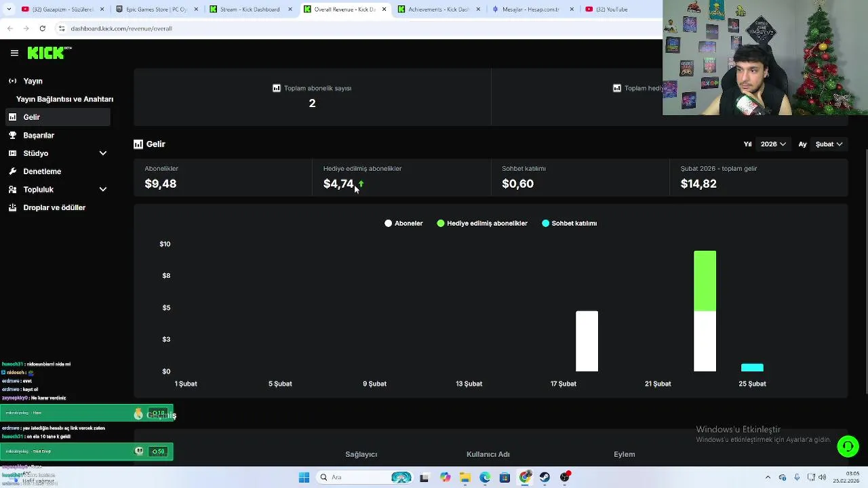This screenshot has height=488, width=868.
Task: Open the green support chat bubble
Action: [848, 446]
